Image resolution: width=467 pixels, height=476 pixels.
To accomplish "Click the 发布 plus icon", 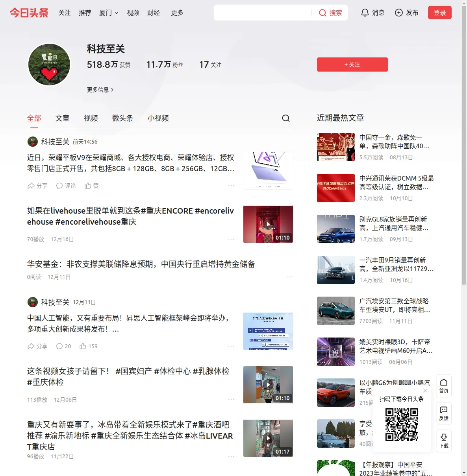I will [399, 13].
